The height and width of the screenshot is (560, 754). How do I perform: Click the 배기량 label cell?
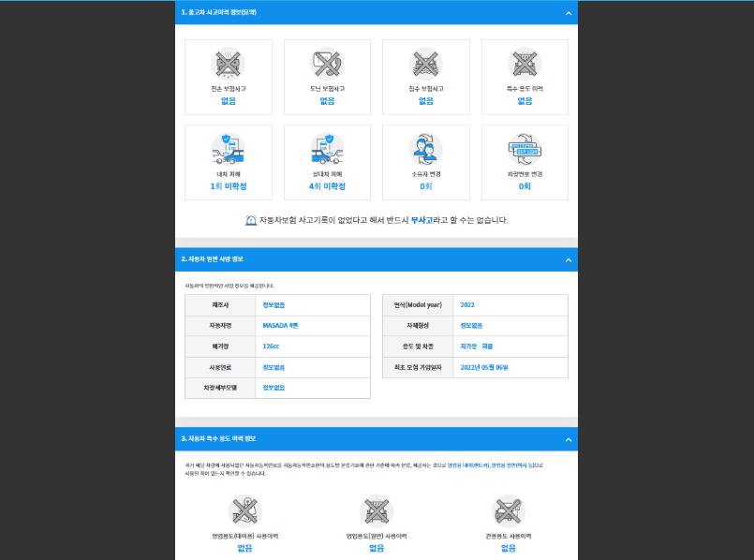(220, 346)
